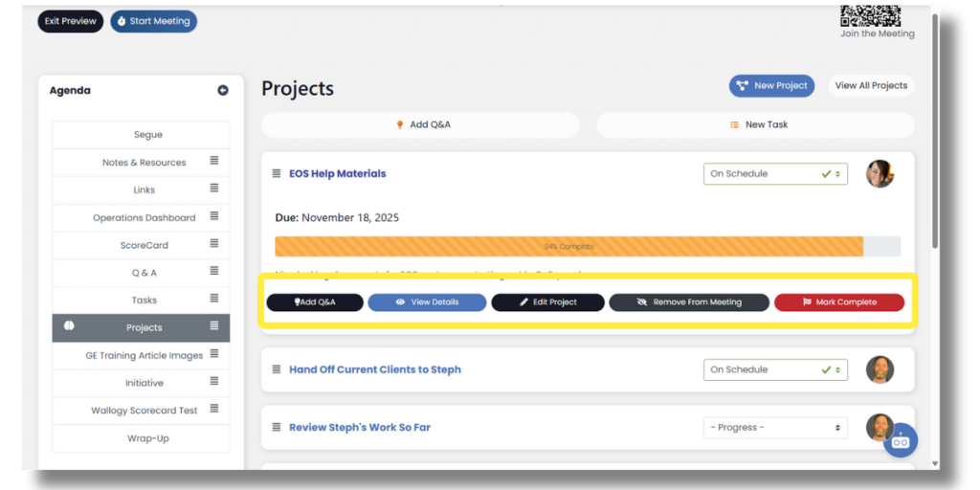
Task: Open status dropdown for Hand Off Current Clients
Action: 775,369
